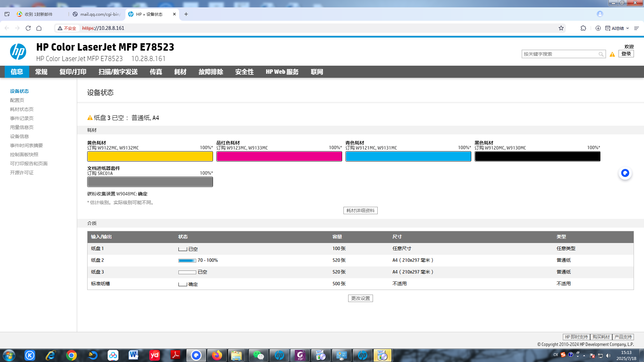Image resolution: width=644 pixels, height=362 pixels.
Task: Click the floating blue assistant circle icon
Action: point(625,173)
